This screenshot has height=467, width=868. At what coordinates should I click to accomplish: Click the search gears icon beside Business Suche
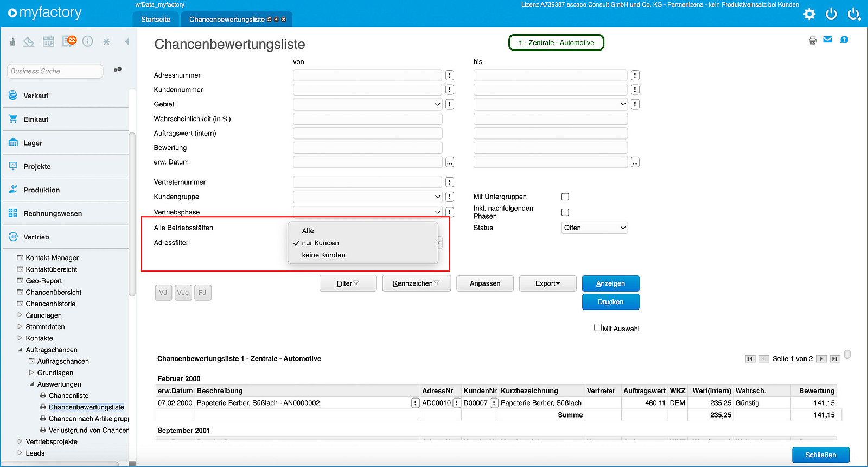click(117, 70)
